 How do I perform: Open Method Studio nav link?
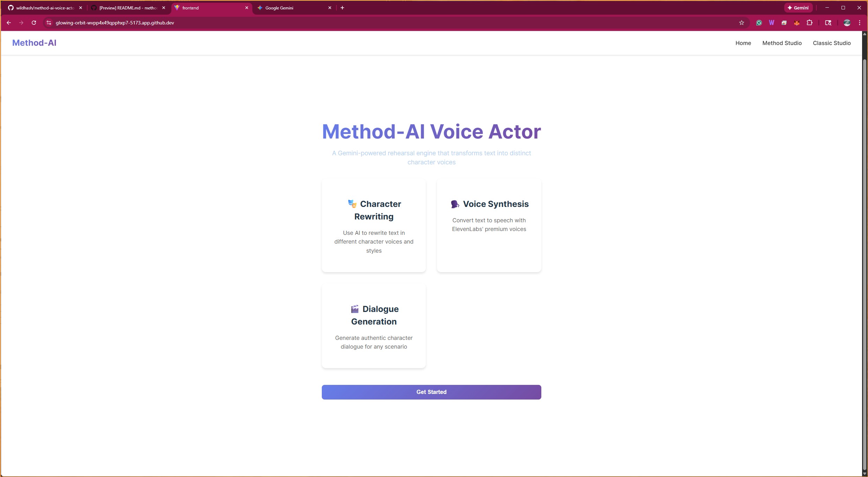point(782,43)
